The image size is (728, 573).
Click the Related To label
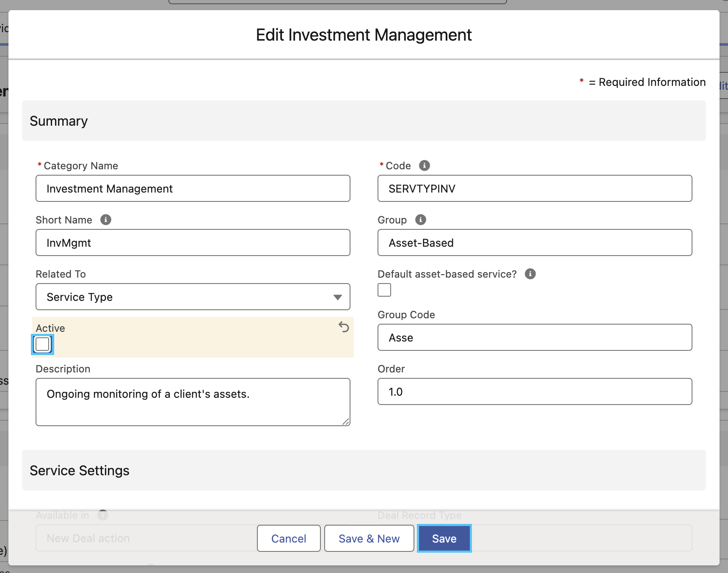[x=61, y=274]
